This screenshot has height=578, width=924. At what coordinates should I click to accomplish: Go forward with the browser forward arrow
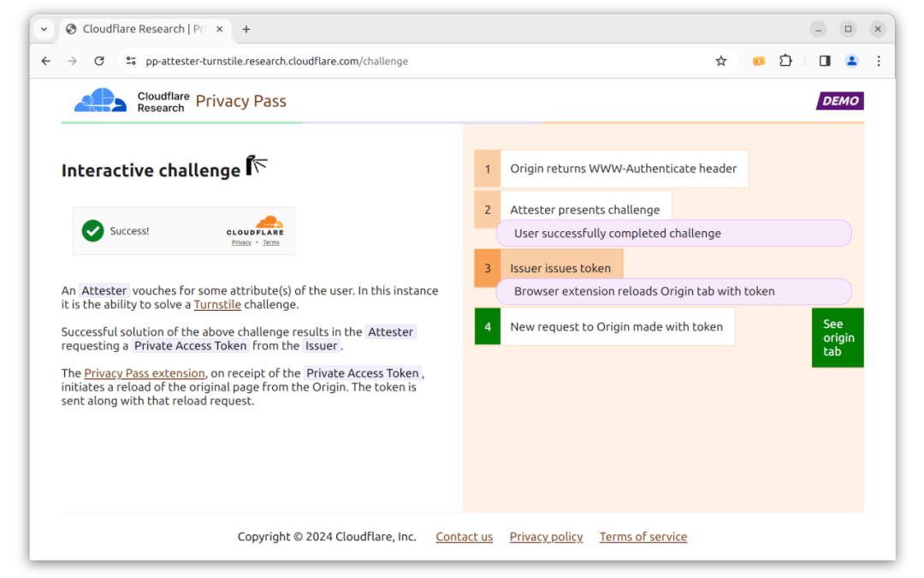(x=72, y=61)
